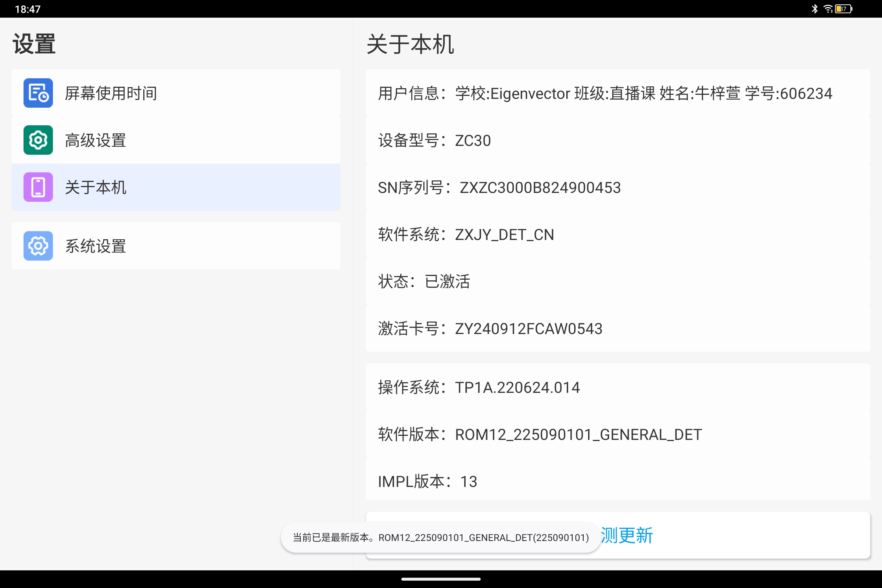Tap the bottom navigation gesture bar

pos(441,579)
